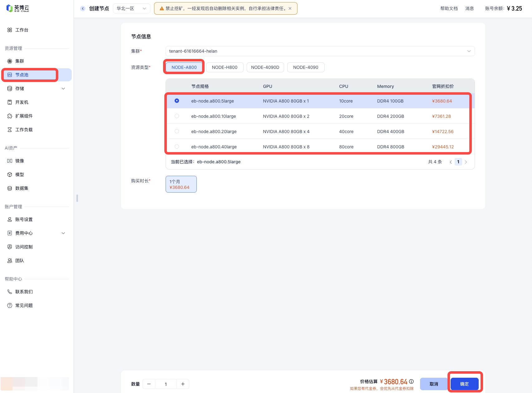Expand the 费用中心 submenu chevron
This screenshot has height=393, width=532.
click(63, 233)
